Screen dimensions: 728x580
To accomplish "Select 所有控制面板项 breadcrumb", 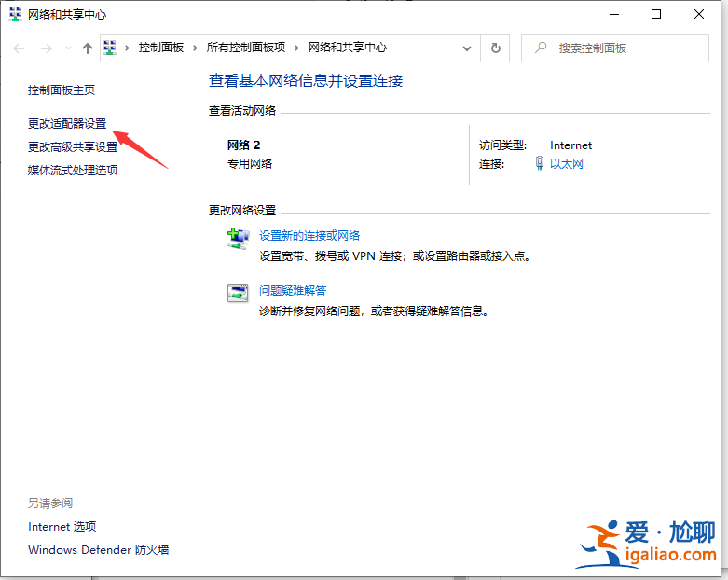I will click(x=245, y=48).
